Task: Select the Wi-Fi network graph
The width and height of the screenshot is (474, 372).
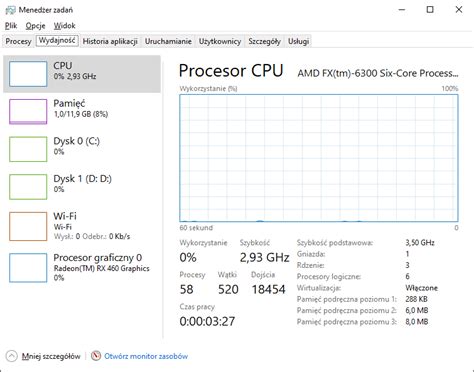Action: (28, 226)
